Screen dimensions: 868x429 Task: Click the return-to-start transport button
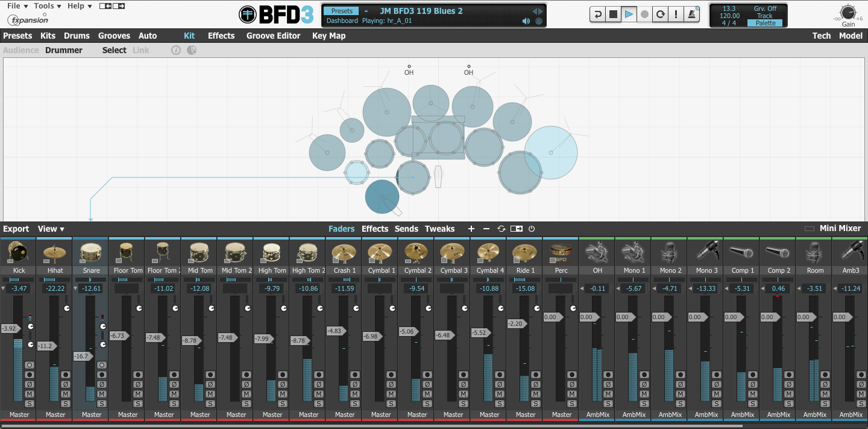(x=597, y=14)
